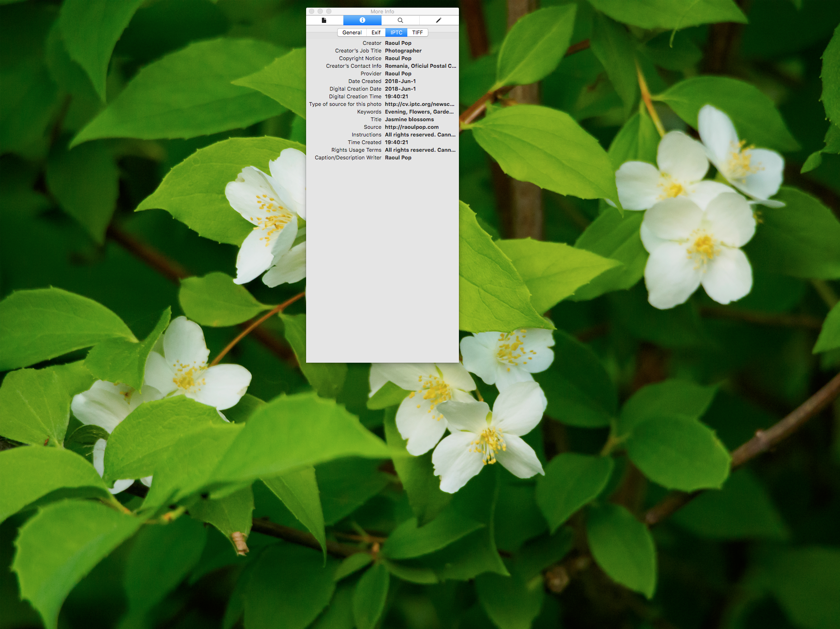Minimize the More Info inspector window
This screenshot has height=629, width=840.
(x=320, y=11)
